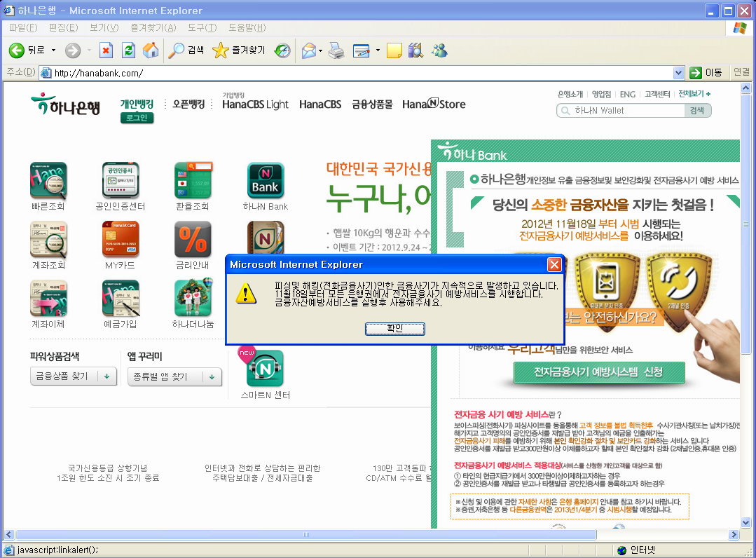Click the Mail envelope icon
Image resolution: width=756 pixels, height=558 pixels.
308,50
